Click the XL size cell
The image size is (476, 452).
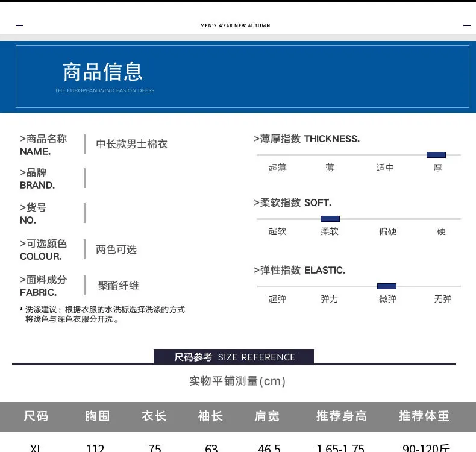pos(36,448)
